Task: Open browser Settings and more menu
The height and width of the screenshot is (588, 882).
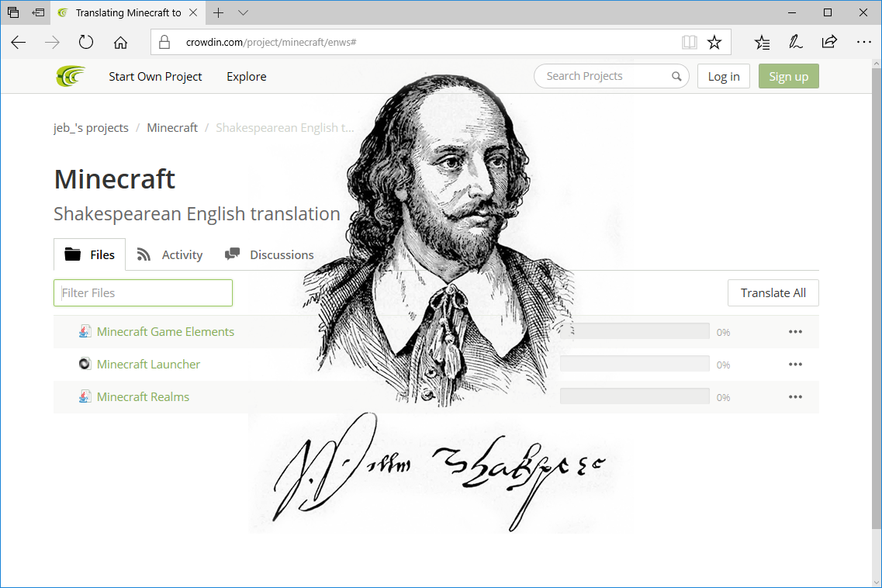Action: point(863,43)
